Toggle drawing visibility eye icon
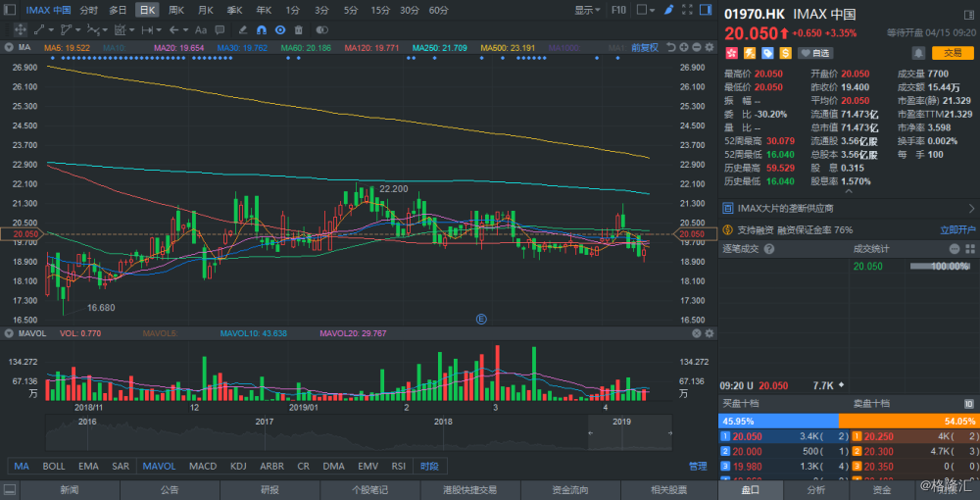Image resolution: width=980 pixels, height=500 pixels. pos(280,29)
